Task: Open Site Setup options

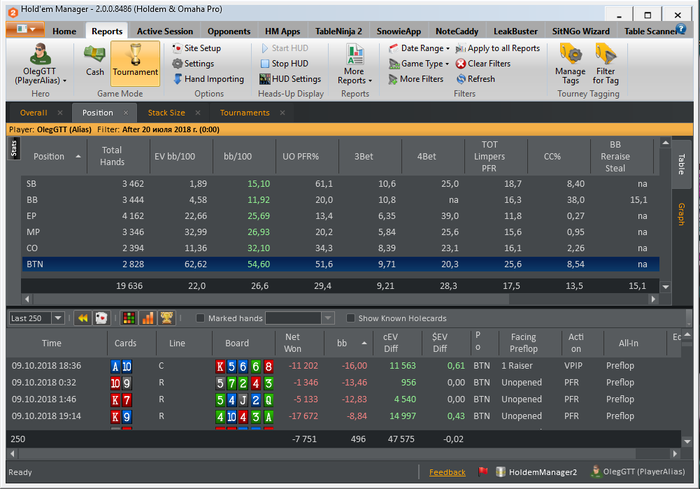Action: click(196, 48)
